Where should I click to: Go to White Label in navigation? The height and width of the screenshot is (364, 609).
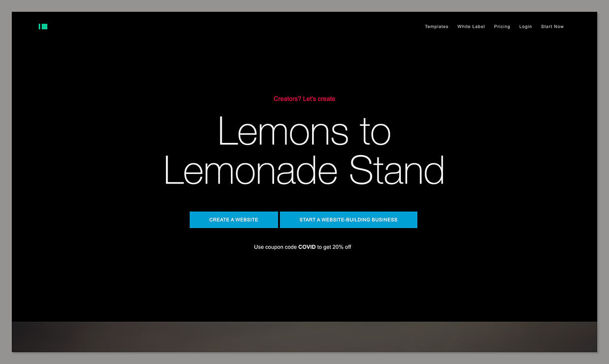(471, 27)
